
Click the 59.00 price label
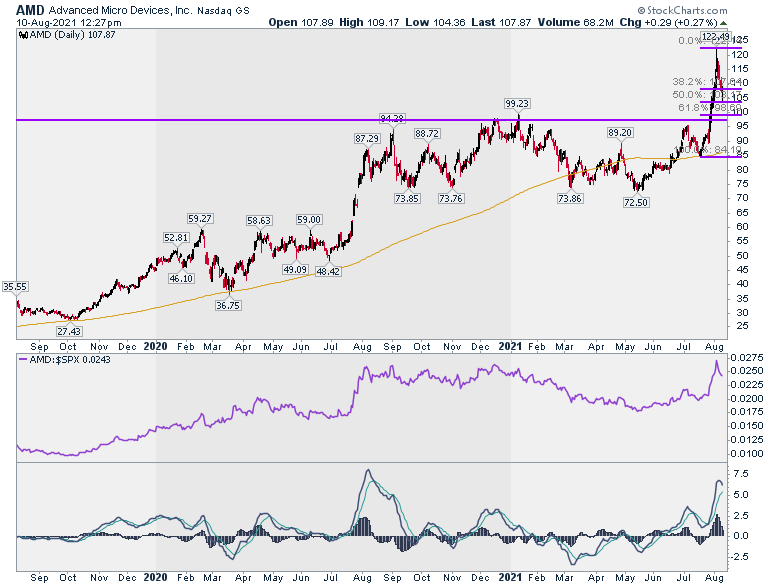[x=309, y=219]
